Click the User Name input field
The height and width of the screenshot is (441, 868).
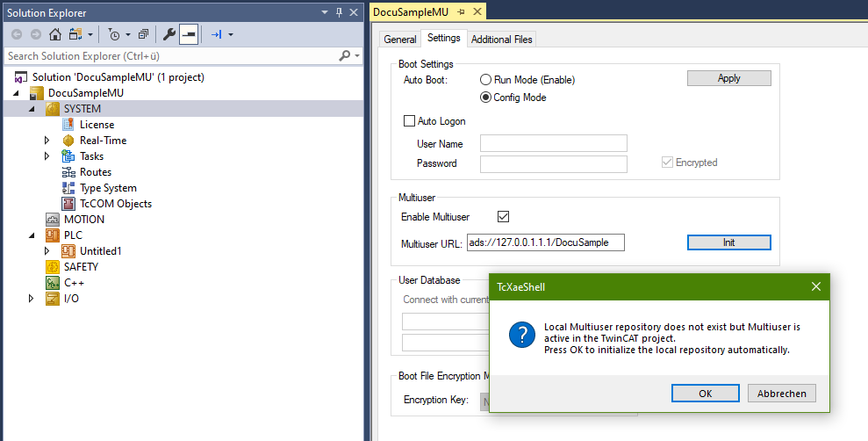tap(554, 143)
